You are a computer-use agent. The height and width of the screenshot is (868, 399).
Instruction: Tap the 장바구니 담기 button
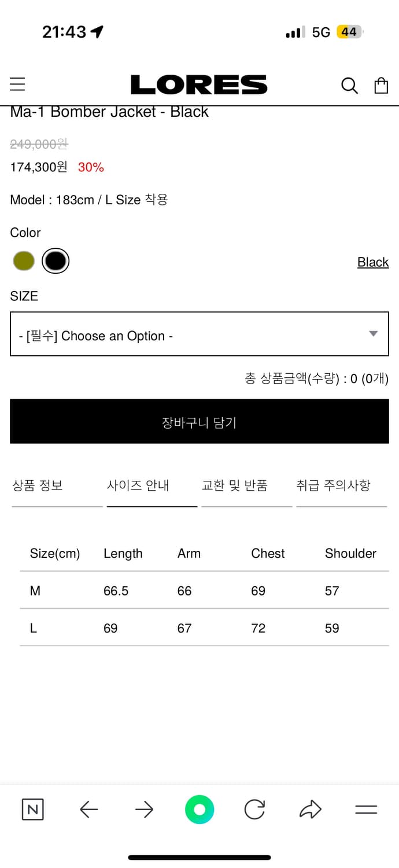click(x=199, y=421)
